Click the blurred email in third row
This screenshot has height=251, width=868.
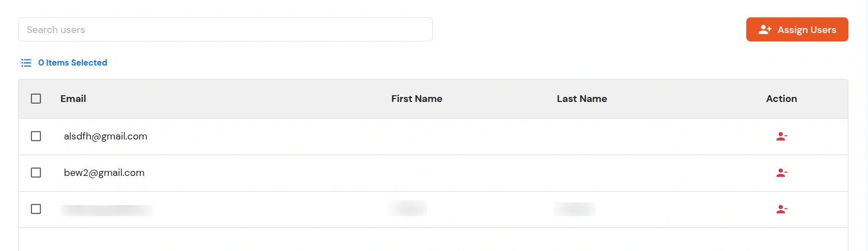click(107, 210)
